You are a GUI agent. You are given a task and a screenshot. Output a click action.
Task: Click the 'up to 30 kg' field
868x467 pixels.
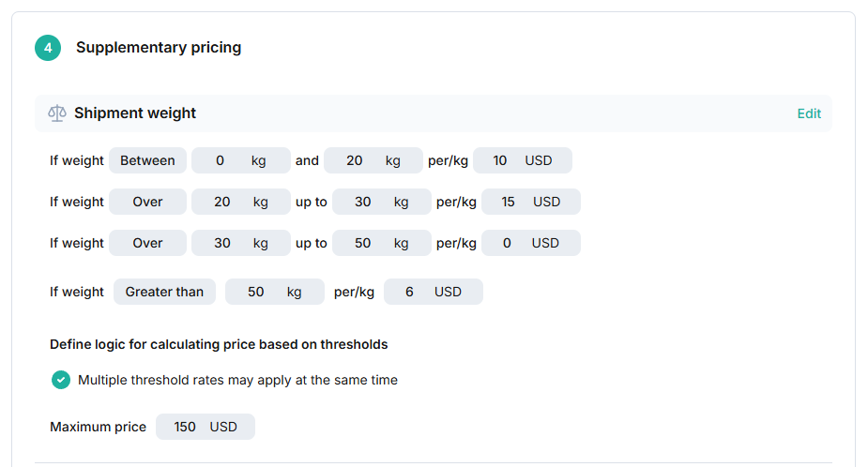click(x=382, y=202)
